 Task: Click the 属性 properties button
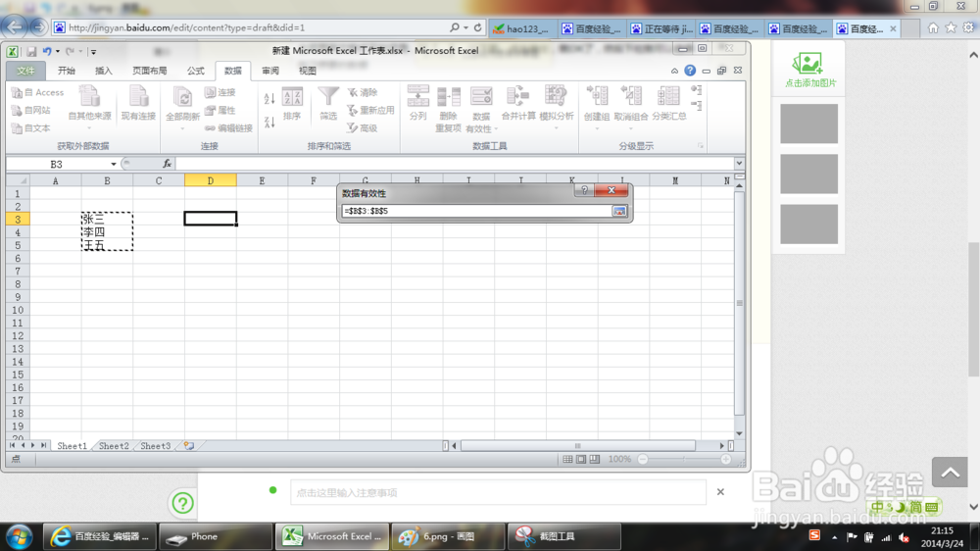(220, 110)
